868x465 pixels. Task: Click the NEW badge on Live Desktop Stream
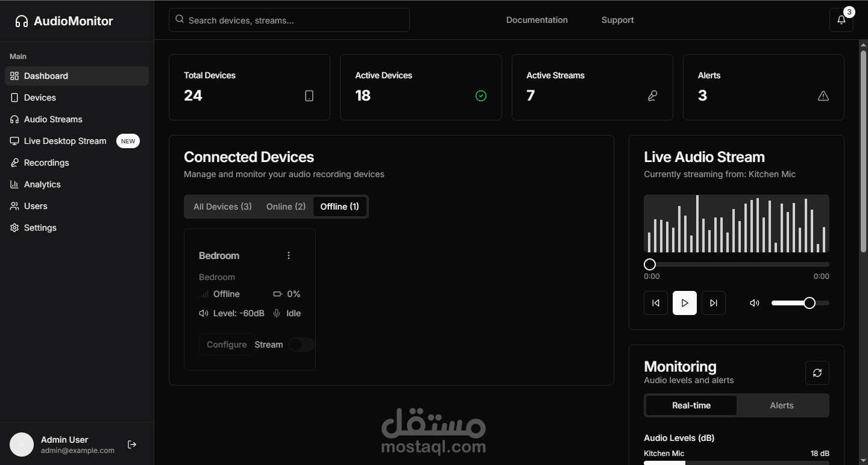click(x=128, y=141)
